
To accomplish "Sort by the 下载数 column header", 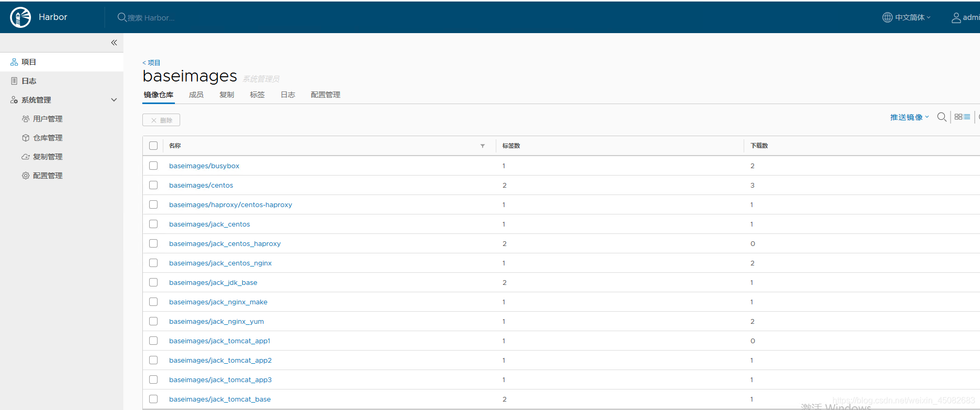I will (759, 146).
